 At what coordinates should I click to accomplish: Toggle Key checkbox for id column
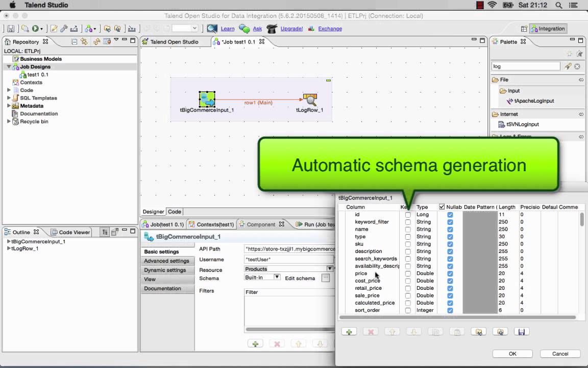click(408, 215)
